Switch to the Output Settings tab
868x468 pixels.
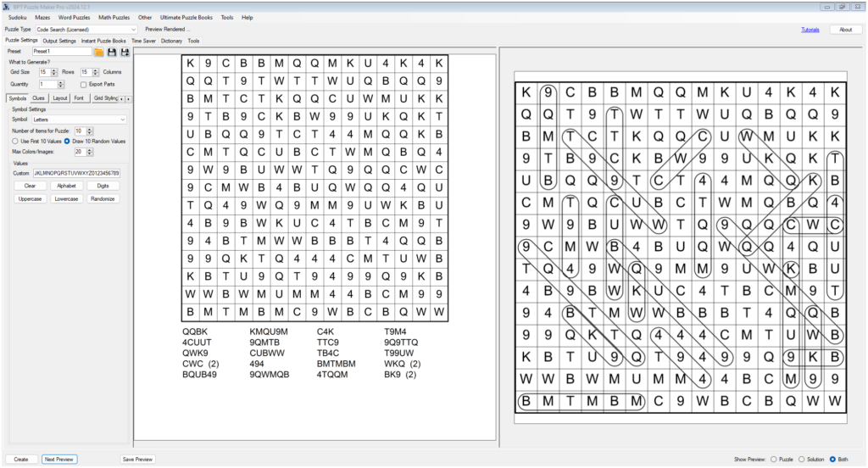[59, 41]
